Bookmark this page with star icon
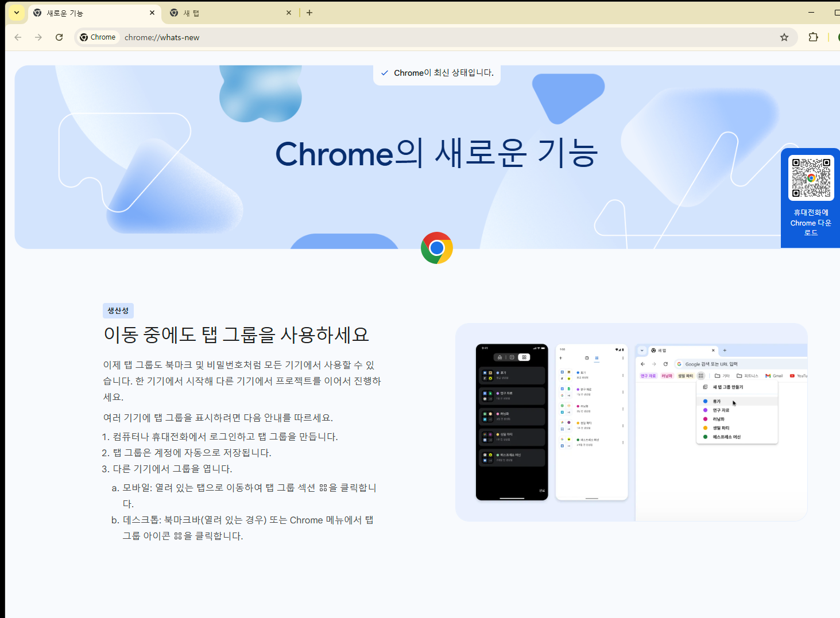This screenshot has width=840, height=618. [784, 37]
